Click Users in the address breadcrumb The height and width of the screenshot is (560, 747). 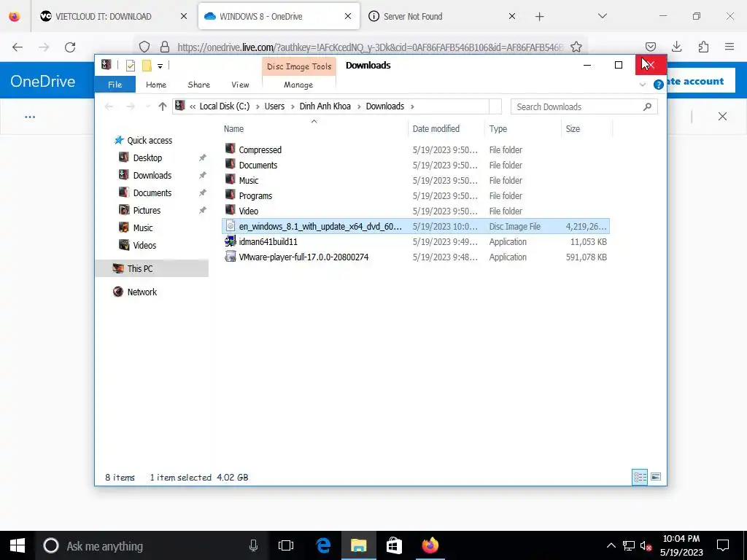pyautogui.click(x=274, y=106)
